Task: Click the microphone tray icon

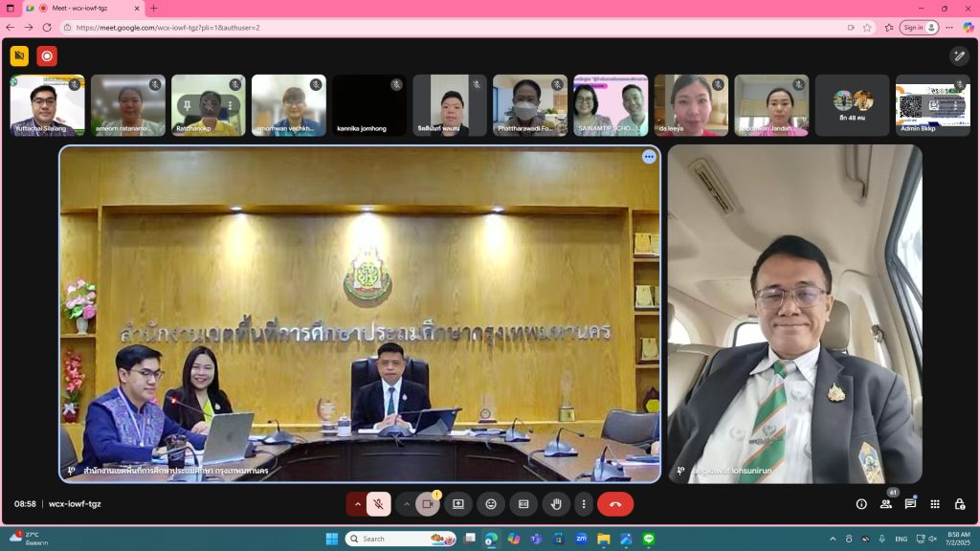Action: [881, 539]
